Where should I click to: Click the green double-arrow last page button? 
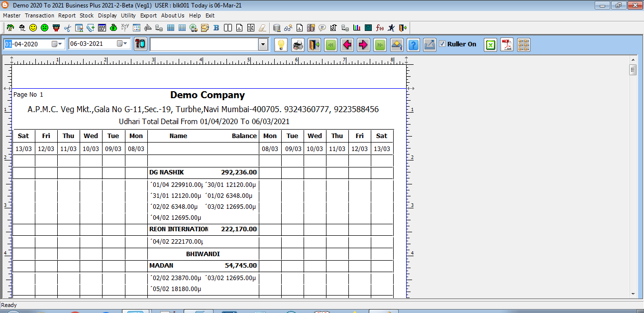380,45
